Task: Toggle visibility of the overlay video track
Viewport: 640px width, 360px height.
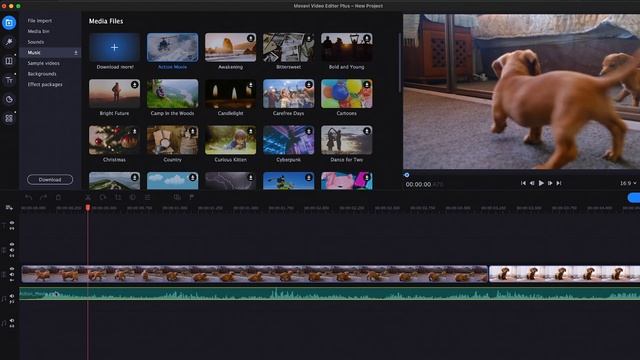Action: coord(12,244)
